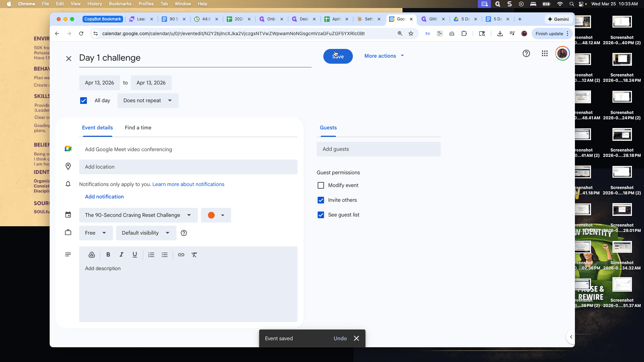Open the Does not repeat dropdown
Screen dimensions: 644x362
click(148, 101)
